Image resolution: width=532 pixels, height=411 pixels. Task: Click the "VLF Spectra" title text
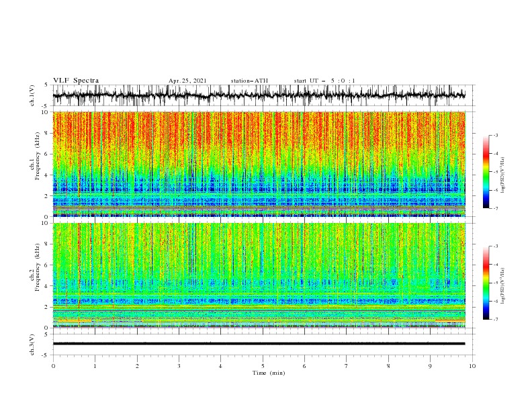(x=76, y=81)
